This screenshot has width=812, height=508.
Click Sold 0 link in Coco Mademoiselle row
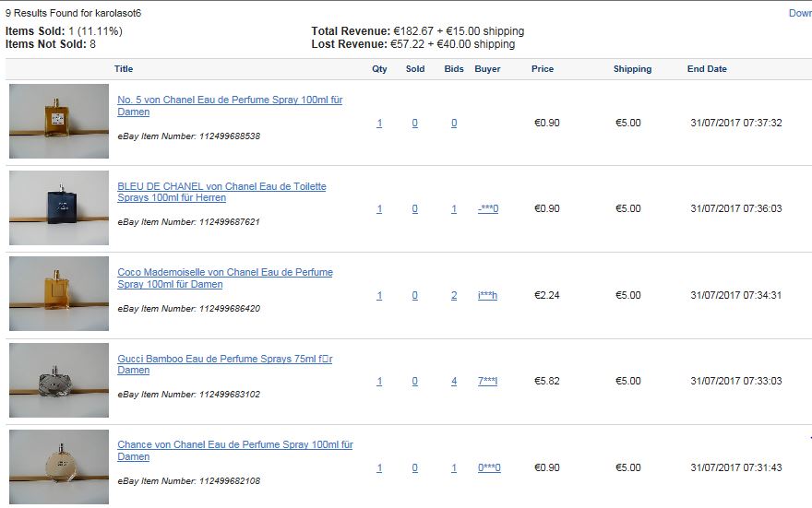[x=415, y=295]
